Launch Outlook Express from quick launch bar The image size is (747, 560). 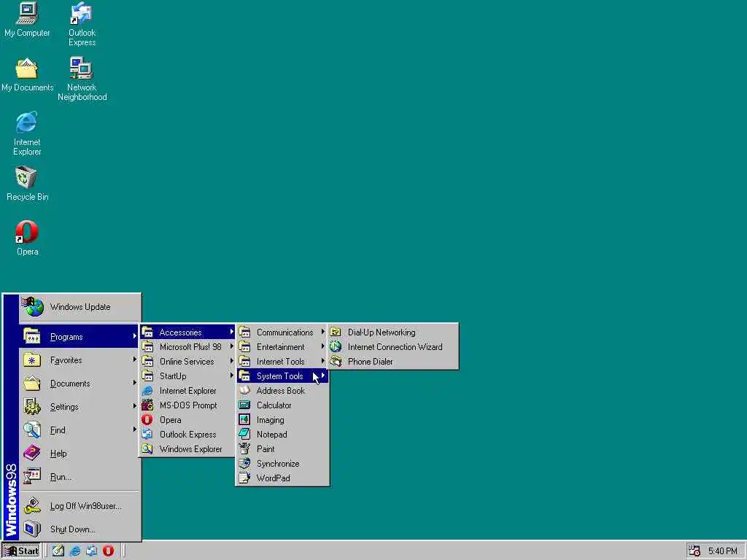click(x=91, y=551)
